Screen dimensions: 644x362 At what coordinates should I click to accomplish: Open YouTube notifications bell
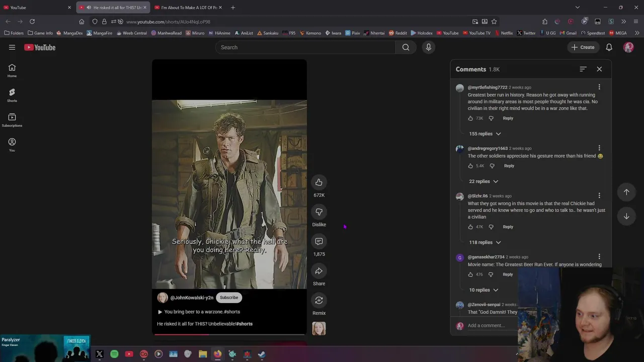[609, 47]
